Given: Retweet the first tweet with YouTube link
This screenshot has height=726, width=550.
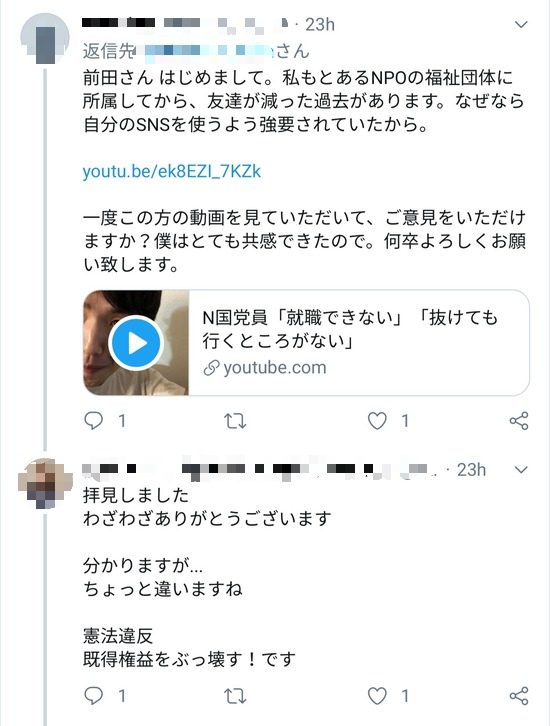Looking at the screenshot, I should (x=235, y=421).
